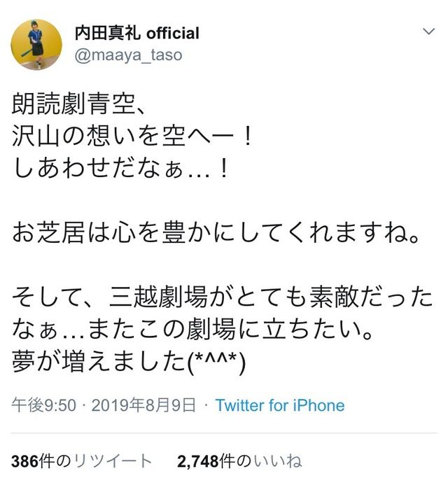Open the Twitter for iPhone source link
This screenshot has width=448, height=485.
pyautogui.click(x=280, y=405)
